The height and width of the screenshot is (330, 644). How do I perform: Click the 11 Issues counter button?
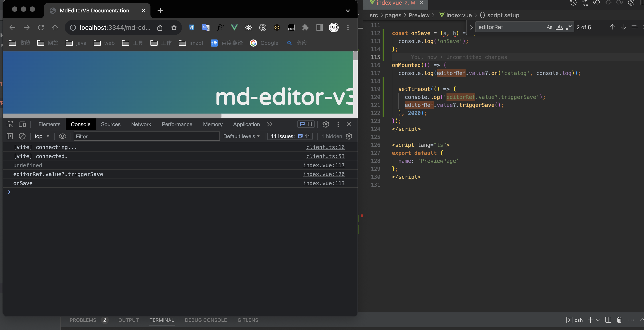(290, 136)
